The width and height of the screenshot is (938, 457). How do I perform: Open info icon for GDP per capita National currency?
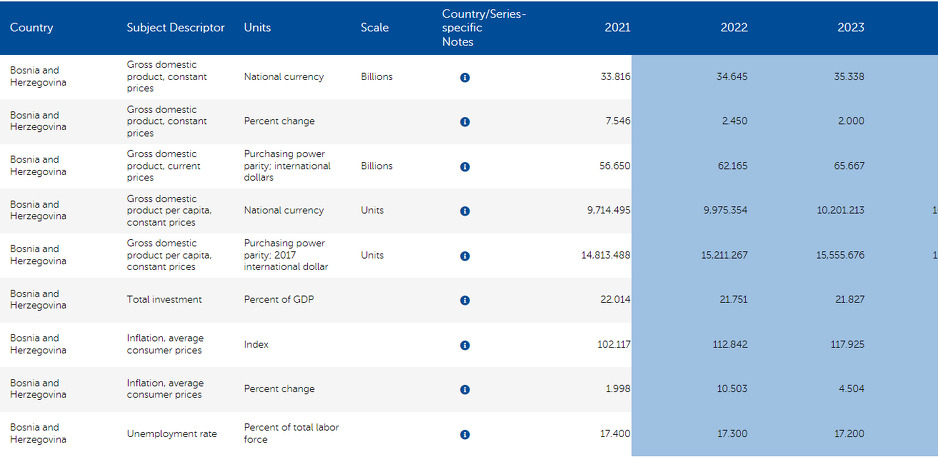click(465, 211)
